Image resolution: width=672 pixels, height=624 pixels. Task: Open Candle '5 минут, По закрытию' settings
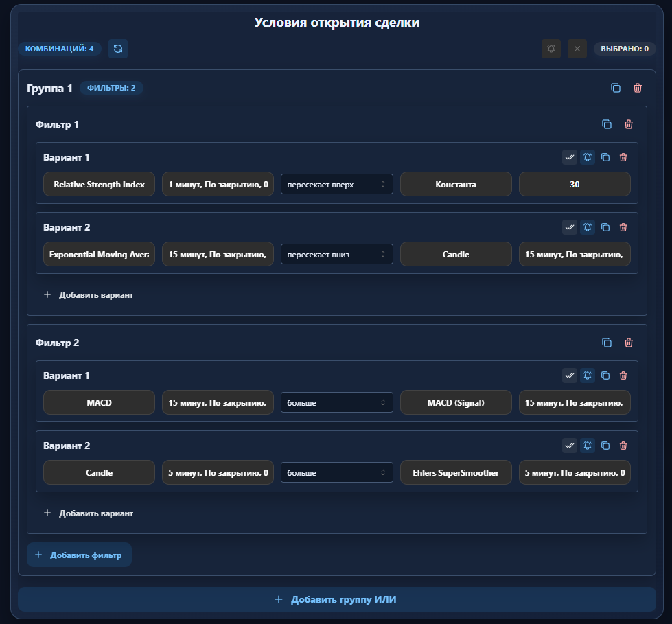pos(218,472)
